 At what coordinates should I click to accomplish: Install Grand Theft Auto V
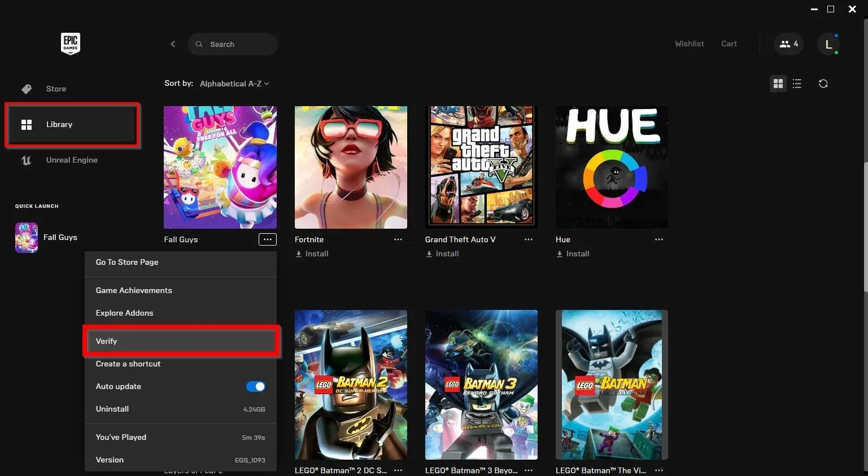pos(442,254)
